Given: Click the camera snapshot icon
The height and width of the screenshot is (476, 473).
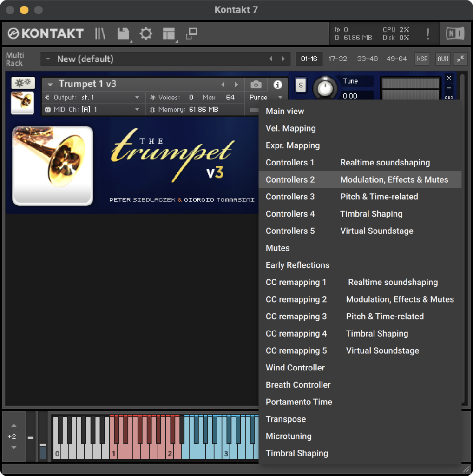Looking at the screenshot, I should coord(256,85).
